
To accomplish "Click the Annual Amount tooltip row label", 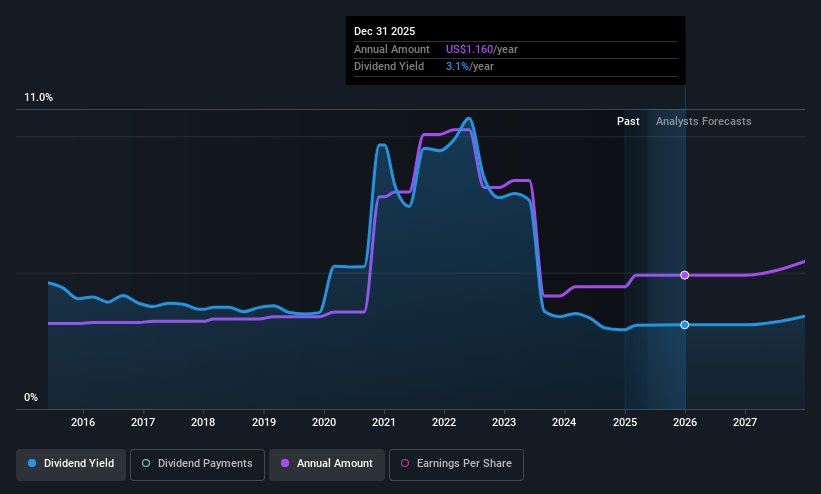I will coord(392,49).
